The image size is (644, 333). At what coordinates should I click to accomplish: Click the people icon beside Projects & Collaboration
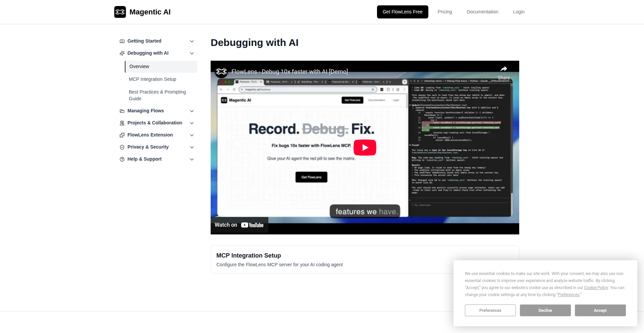(x=122, y=123)
